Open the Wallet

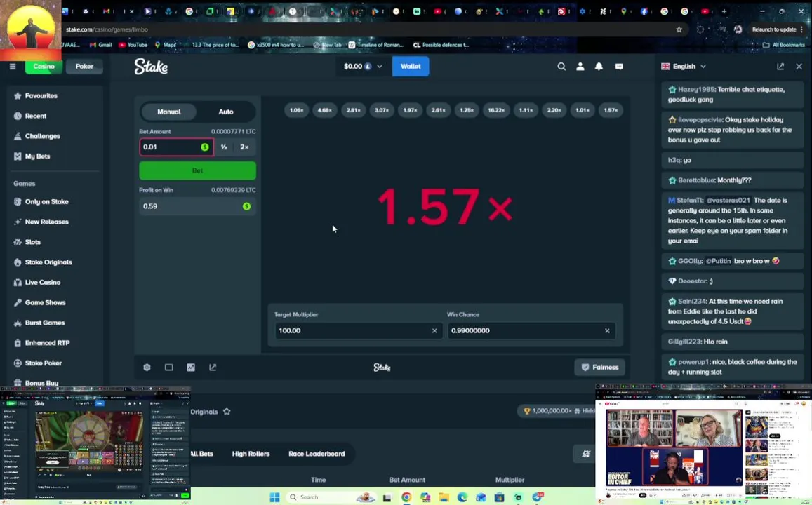tap(411, 66)
